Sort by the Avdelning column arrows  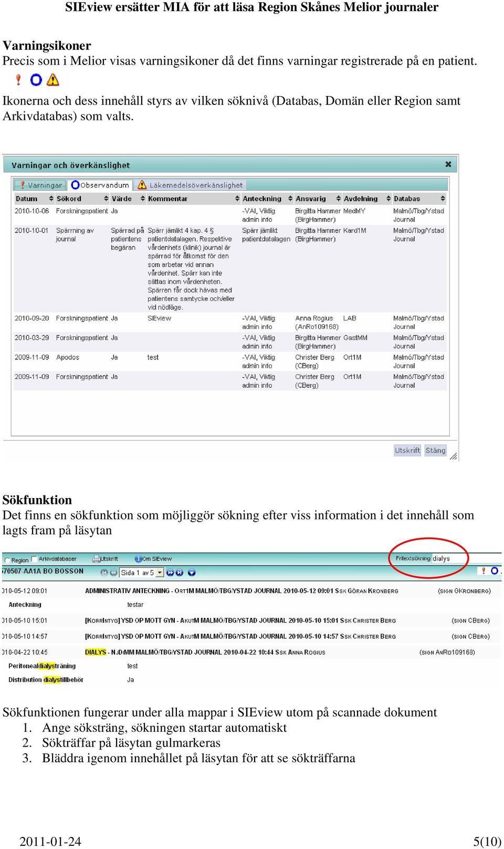pos(388,199)
